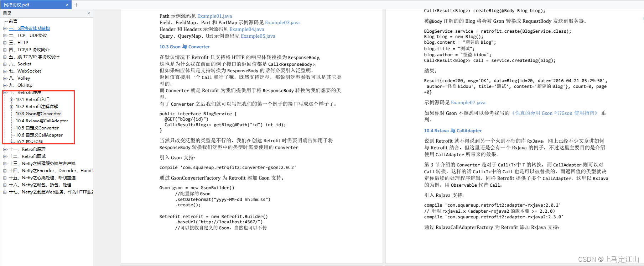Image resolution: width=644 pixels, height=266 pixels.
Task: Jump to 九、OkHttp chapter
Action: (21, 85)
